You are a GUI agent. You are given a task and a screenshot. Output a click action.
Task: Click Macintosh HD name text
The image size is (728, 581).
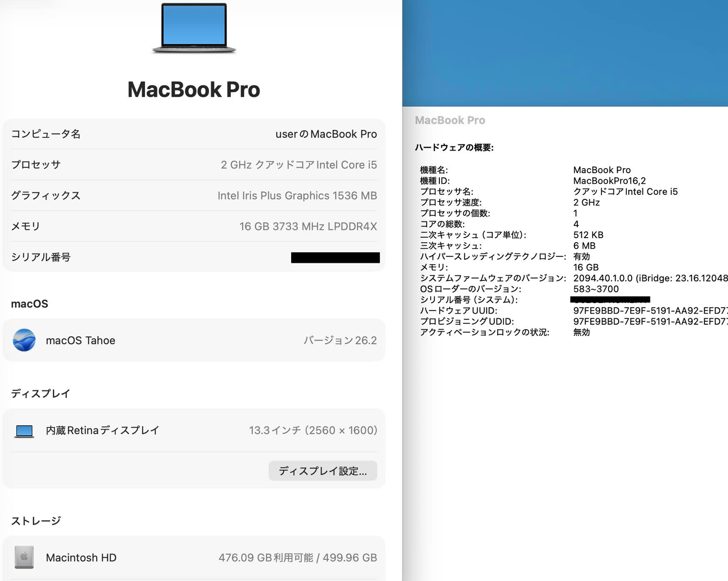[81, 558]
